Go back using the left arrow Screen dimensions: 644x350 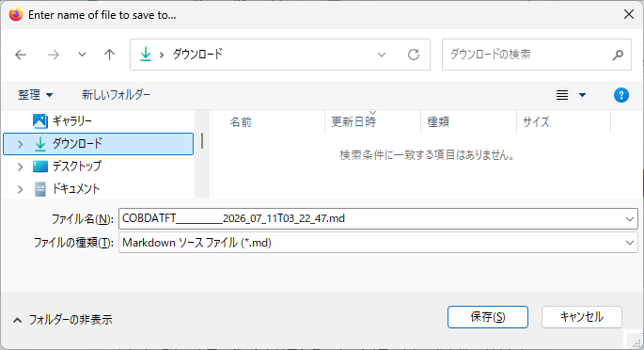[x=21, y=55]
